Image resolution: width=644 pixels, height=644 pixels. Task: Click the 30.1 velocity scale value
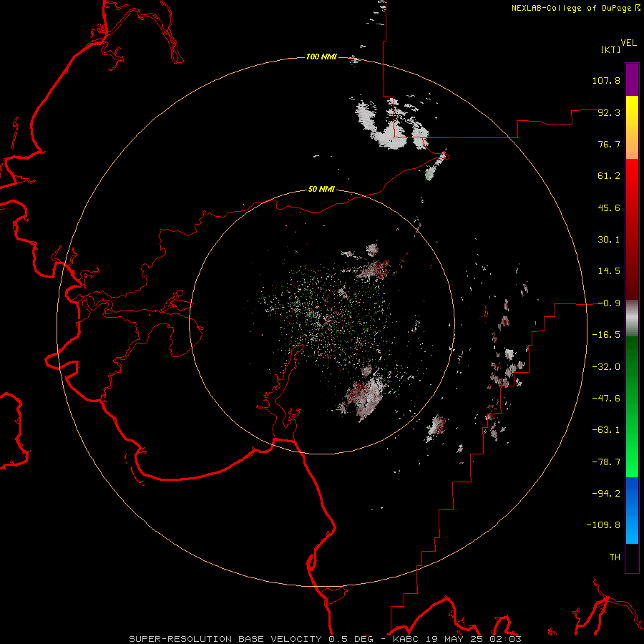609,240
